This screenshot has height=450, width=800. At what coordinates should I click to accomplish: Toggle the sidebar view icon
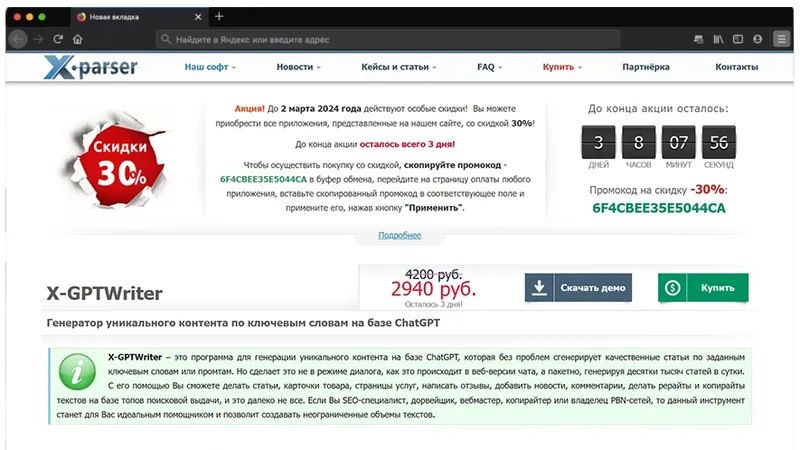[738, 39]
